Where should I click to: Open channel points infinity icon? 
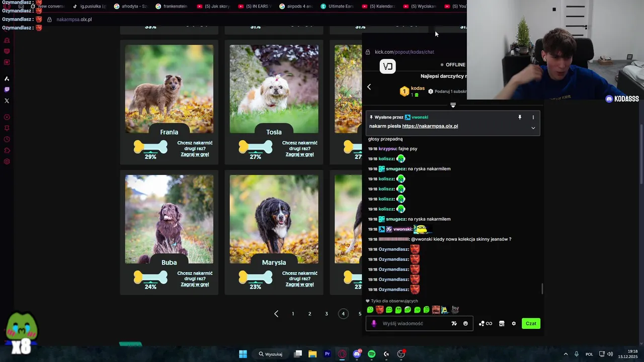click(486, 324)
